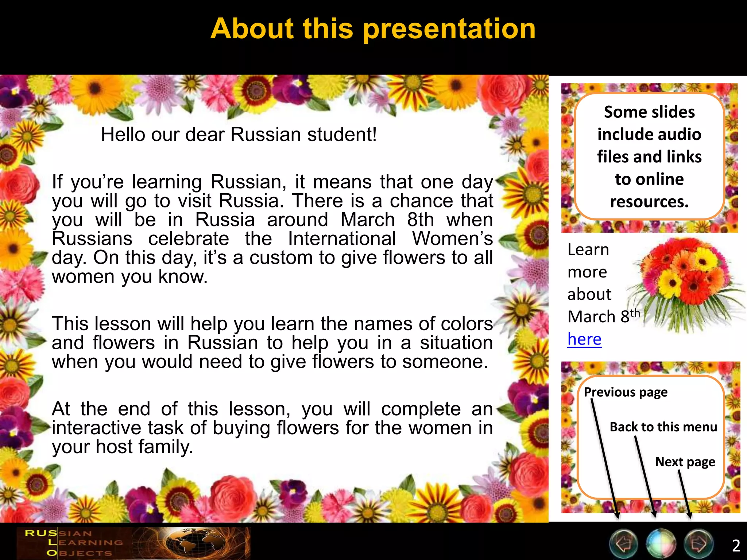Screen dimensions: 747x560
Task: Click the next page arrow button
Action: pos(698,544)
